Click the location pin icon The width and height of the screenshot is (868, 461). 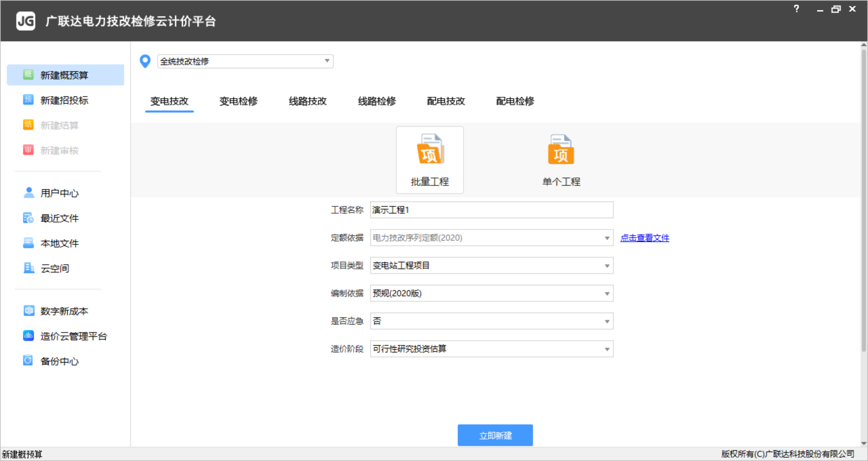click(x=145, y=61)
